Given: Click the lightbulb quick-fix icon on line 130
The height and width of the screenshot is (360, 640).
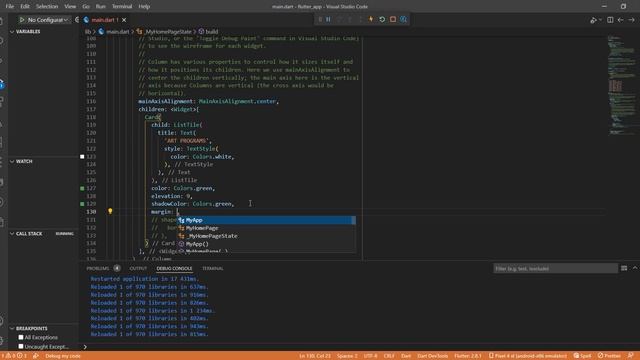Looking at the screenshot, I should pyautogui.click(x=110, y=211).
